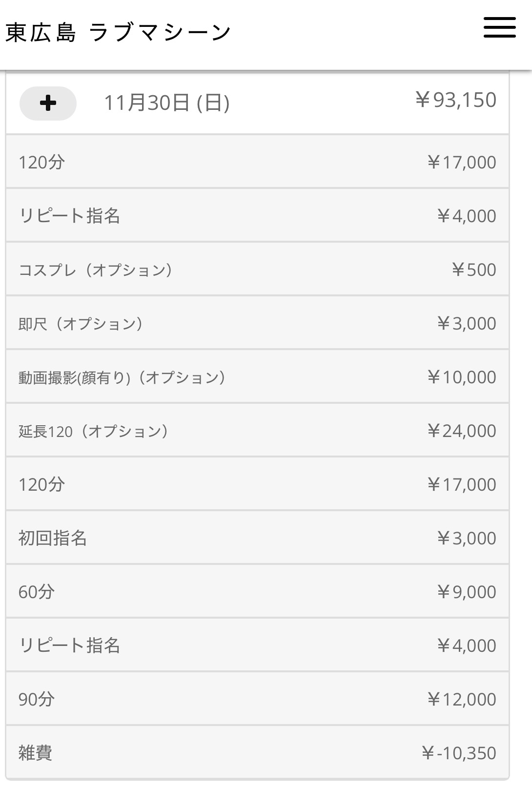Image resolution: width=532 pixels, height=790 pixels.
Task: Click the 東広島 ラブマシーン site title
Action: point(118,33)
